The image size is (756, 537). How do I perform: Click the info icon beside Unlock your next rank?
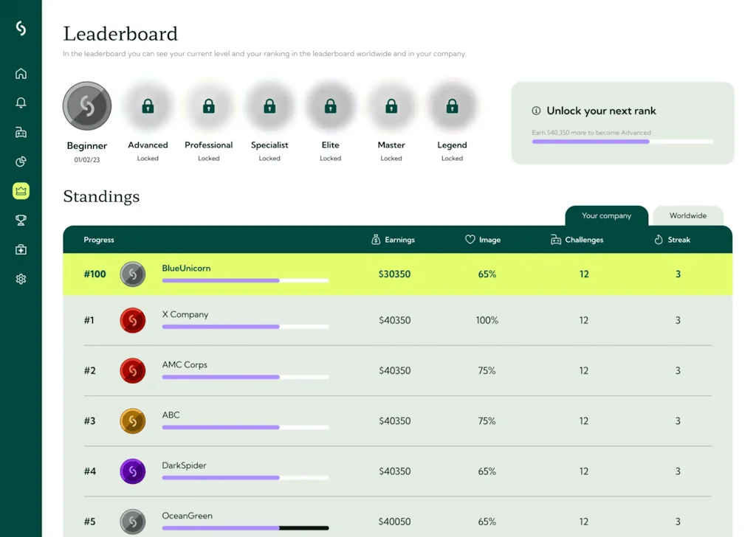[535, 111]
